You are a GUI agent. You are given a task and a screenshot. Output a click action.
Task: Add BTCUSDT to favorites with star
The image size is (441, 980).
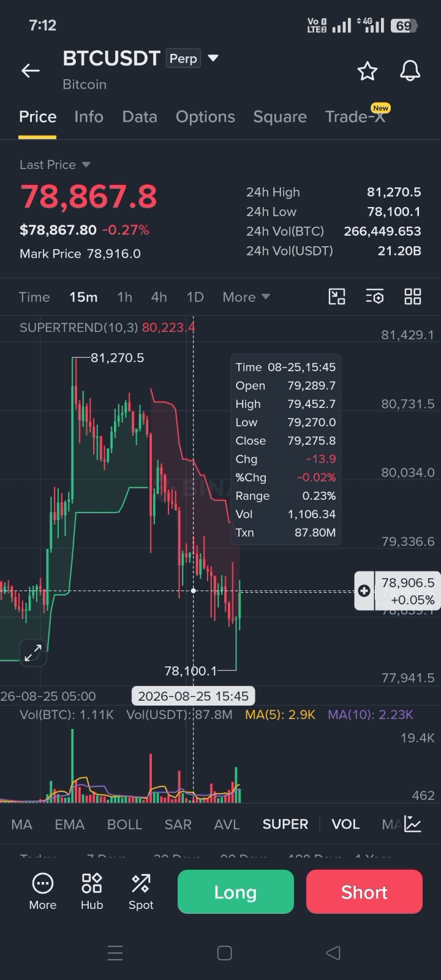point(367,71)
